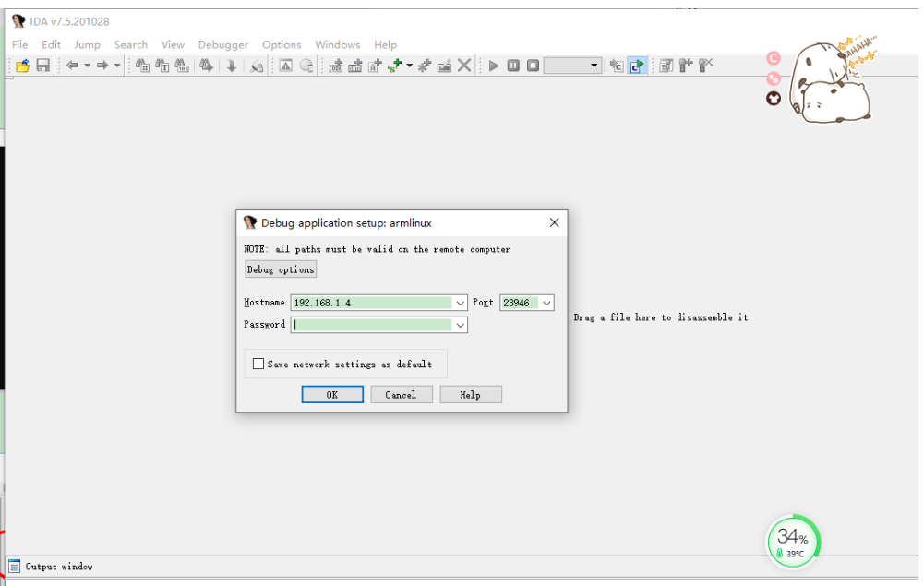This screenshot has height=586, width=924.
Task: Click the pencil edit toolbar icon
Action: pos(444,66)
